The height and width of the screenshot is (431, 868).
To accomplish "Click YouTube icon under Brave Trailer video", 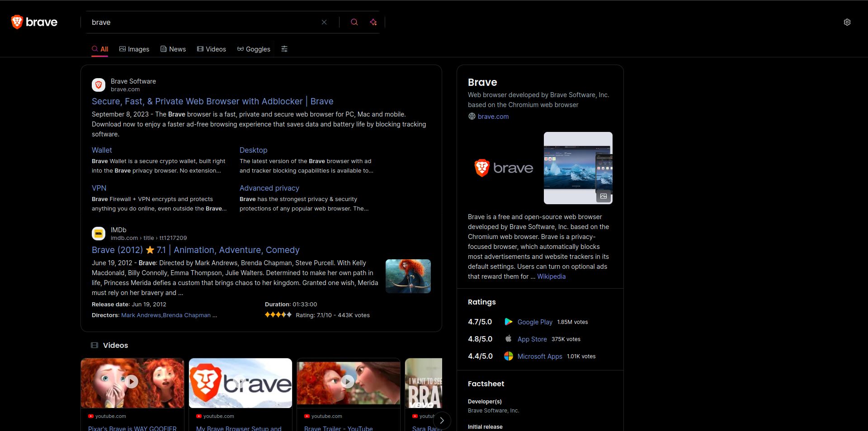I will (x=307, y=416).
